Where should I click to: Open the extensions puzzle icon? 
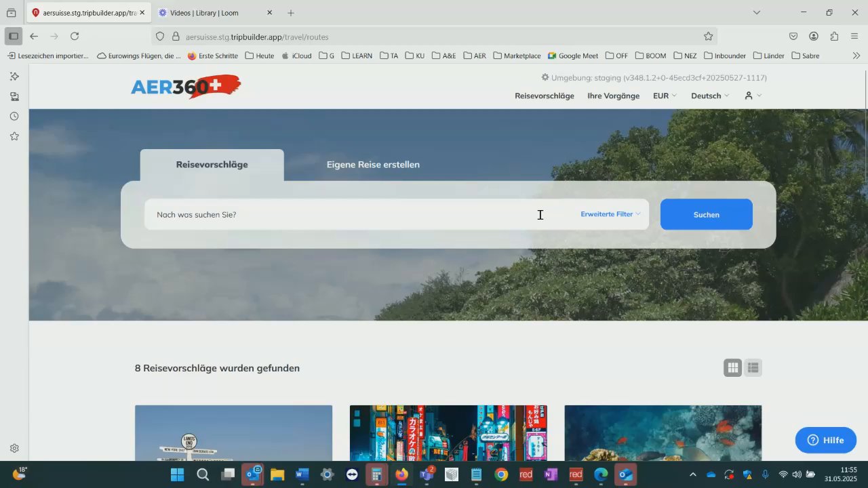pyautogui.click(x=834, y=36)
